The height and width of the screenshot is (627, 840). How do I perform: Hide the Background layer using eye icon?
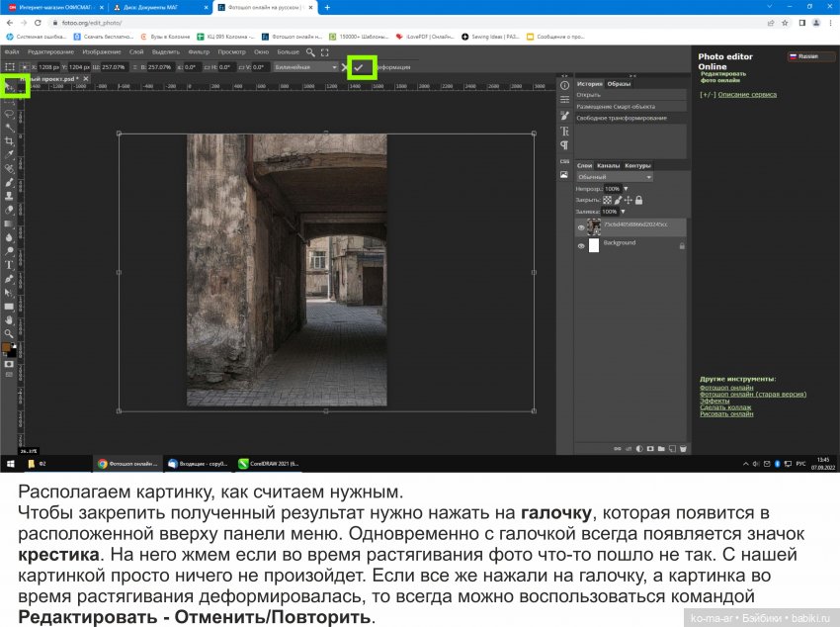pyautogui.click(x=581, y=245)
